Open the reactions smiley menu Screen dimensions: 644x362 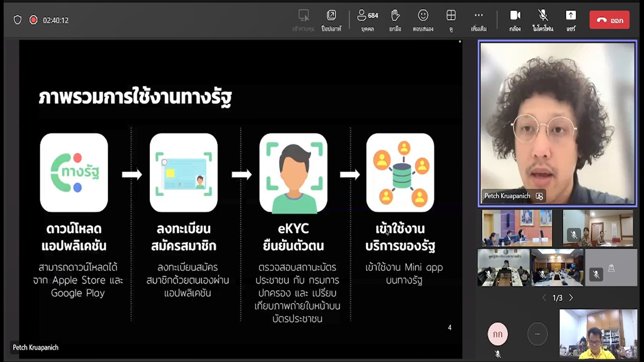click(423, 20)
